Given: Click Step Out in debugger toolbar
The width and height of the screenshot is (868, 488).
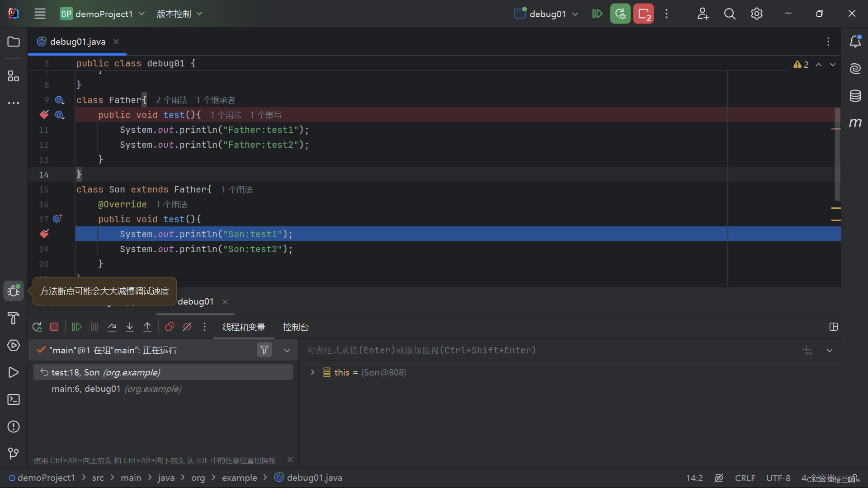Looking at the screenshot, I should (147, 327).
